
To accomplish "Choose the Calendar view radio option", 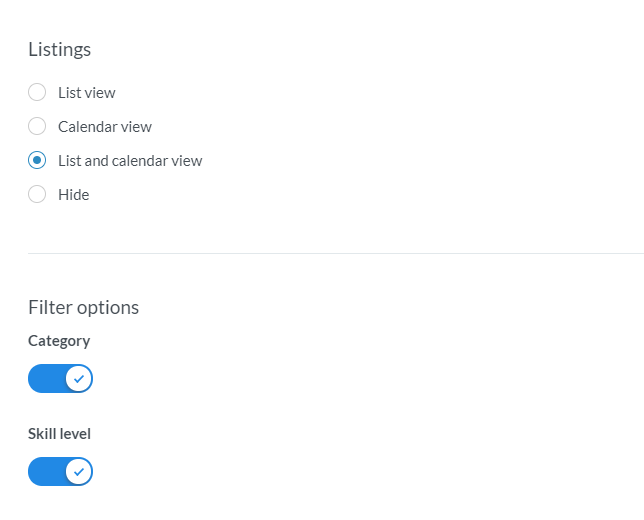I will point(37,127).
